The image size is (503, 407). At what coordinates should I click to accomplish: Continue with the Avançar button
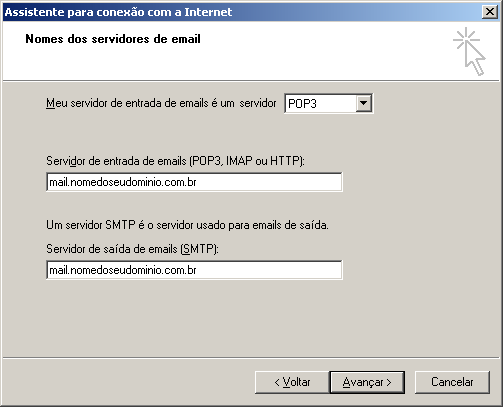click(367, 382)
